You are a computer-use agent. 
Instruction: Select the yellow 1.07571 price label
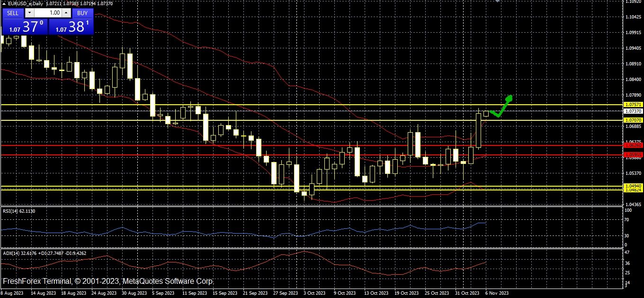(x=633, y=104)
